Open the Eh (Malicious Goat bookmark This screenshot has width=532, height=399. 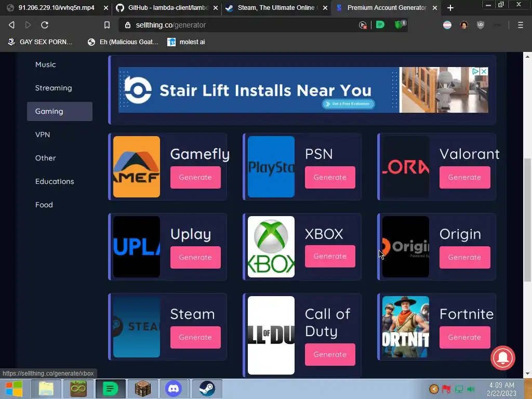(x=123, y=42)
